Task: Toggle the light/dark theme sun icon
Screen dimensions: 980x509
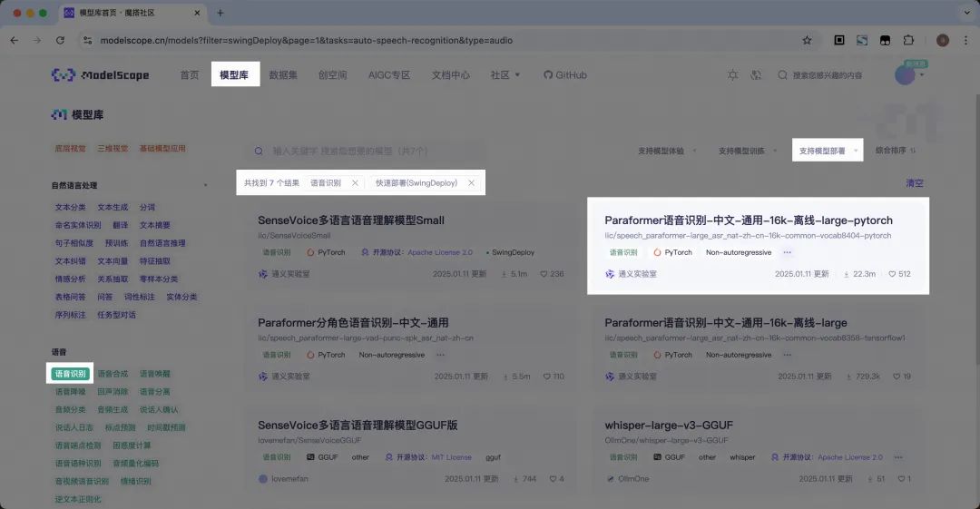Action: click(732, 75)
